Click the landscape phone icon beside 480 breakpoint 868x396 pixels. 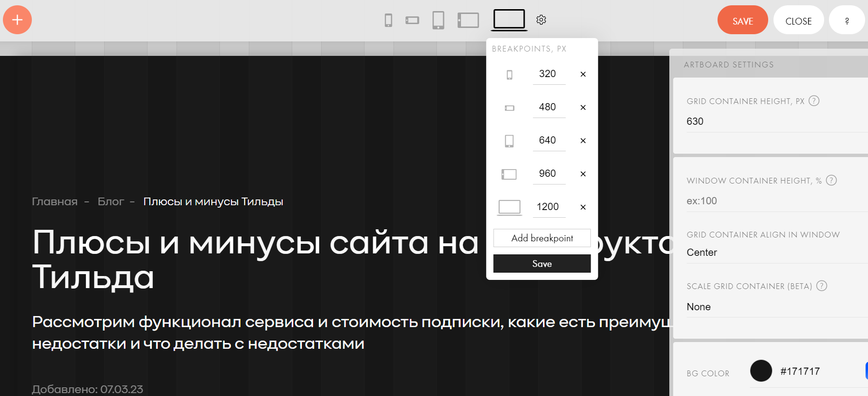509,108
